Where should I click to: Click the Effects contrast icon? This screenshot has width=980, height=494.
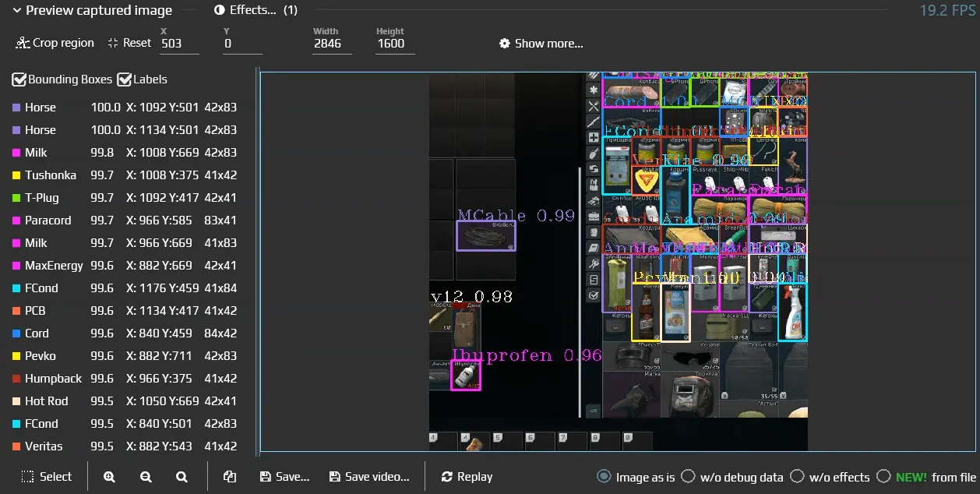pyautogui.click(x=219, y=10)
